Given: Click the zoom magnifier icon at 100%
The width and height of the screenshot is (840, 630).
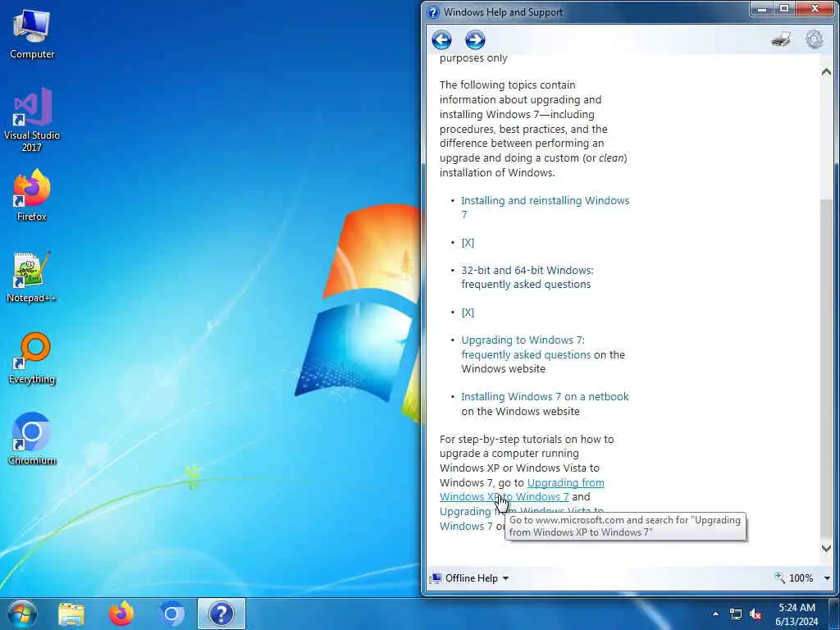Looking at the screenshot, I should coord(779,577).
